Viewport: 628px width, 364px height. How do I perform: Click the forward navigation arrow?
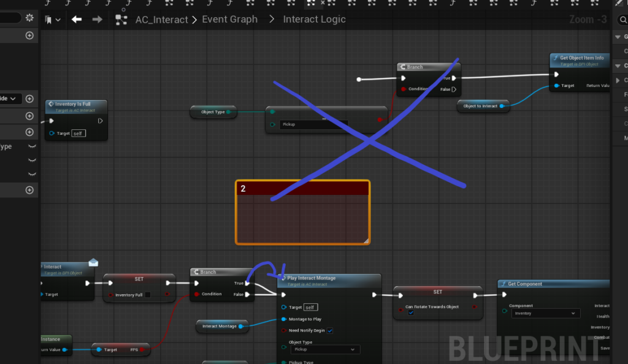pyautogui.click(x=97, y=20)
